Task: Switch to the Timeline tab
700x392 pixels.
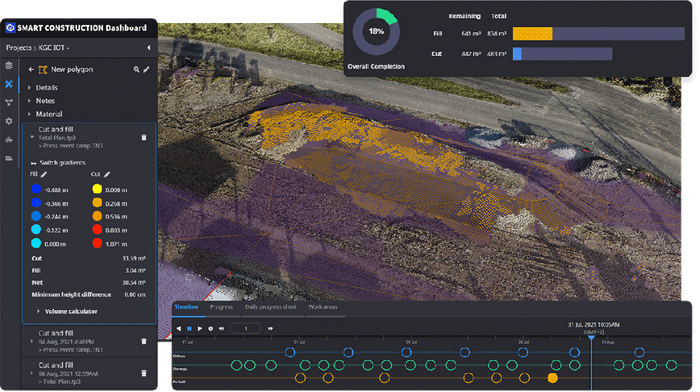Action: [186, 307]
